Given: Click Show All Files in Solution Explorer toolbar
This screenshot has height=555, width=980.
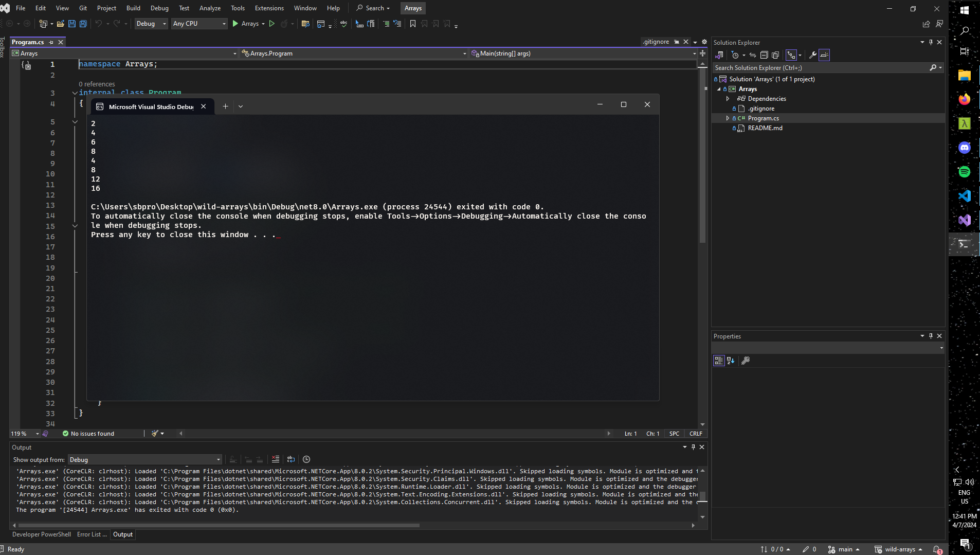Looking at the screenshot, I should click(775, 55).
